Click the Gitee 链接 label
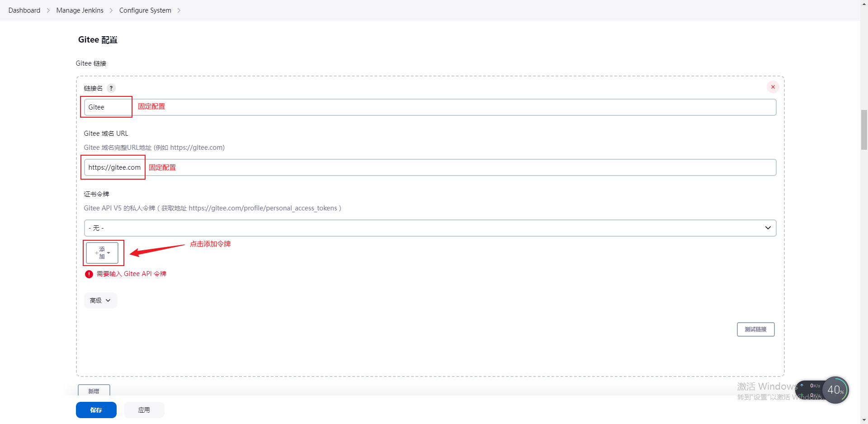Image resolution: width=868 pixels, height=424 pixels. click(x=91, y=63)
